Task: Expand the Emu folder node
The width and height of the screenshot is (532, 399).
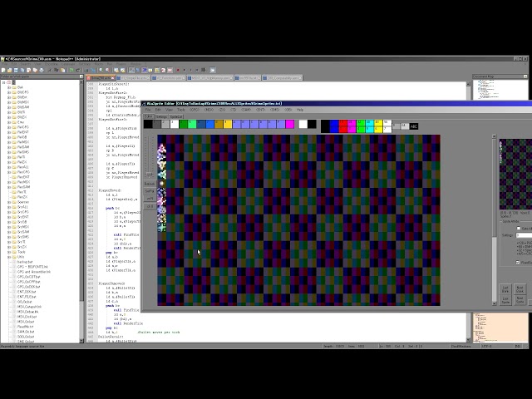Action: click(x=9, y=122)
